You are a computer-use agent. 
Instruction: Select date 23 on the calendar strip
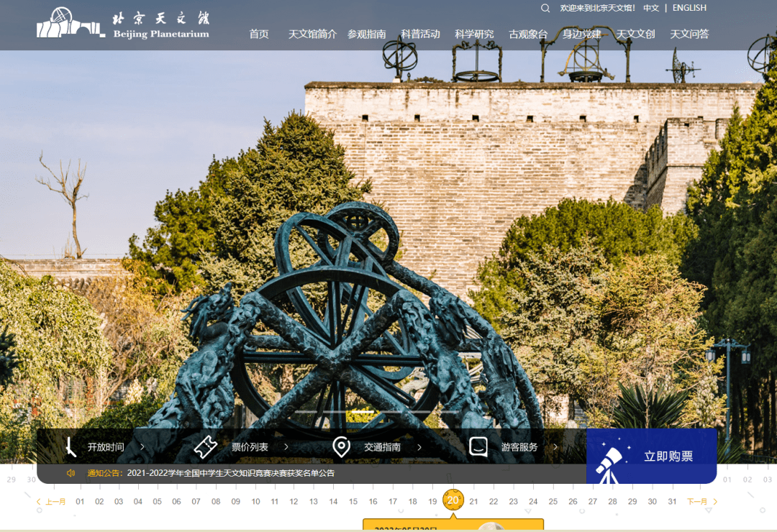(x=514, y=501)
